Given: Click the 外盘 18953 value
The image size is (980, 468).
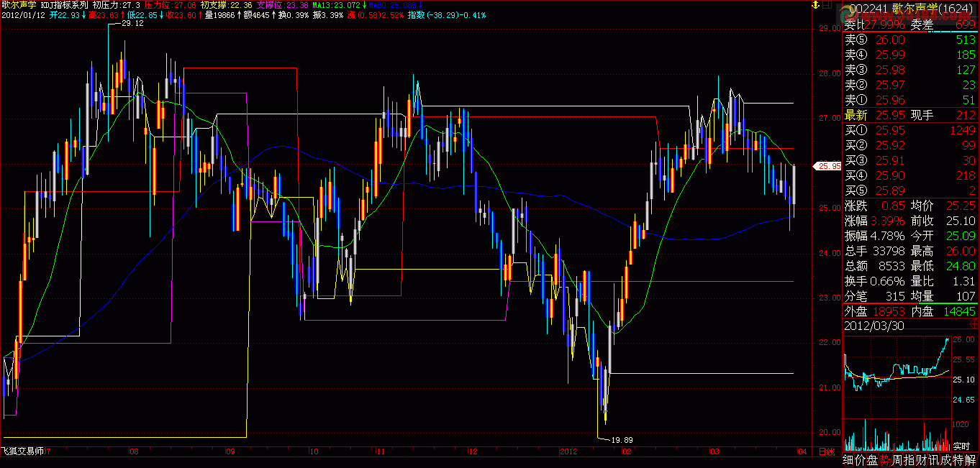Looking at the screenshot, I should pyautogui.click(x=888, y=311).
